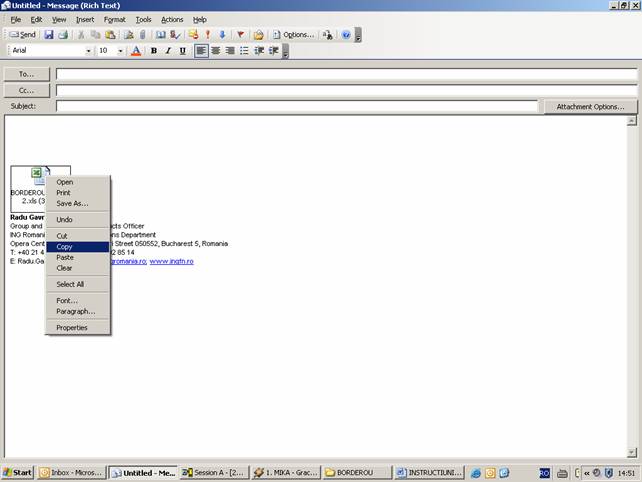Click the Insert File paperclip icon
Viewport: 642px width, 482px height.
142,34
